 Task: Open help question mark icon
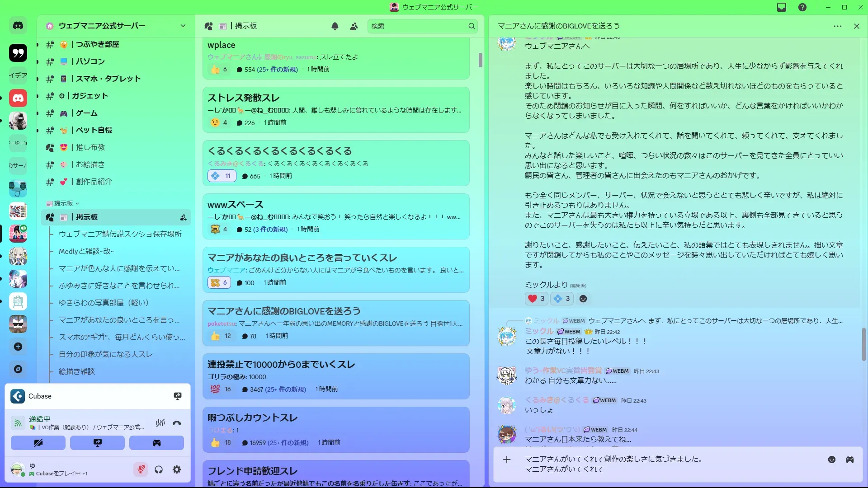point(802,7)
